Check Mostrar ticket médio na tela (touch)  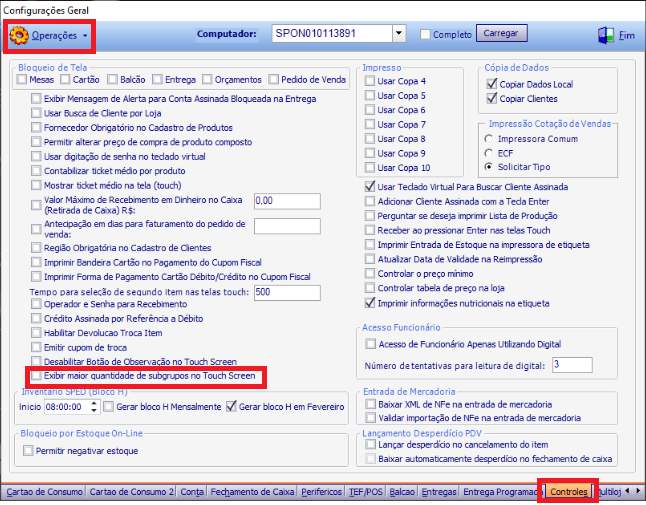(x=36, y=185)
